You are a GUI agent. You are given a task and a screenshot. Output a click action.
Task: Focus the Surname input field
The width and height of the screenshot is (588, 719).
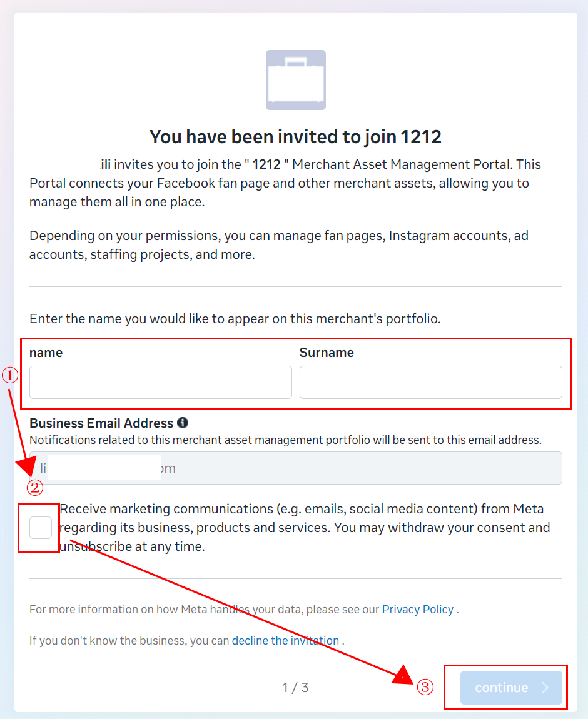(x=431, y=382)
